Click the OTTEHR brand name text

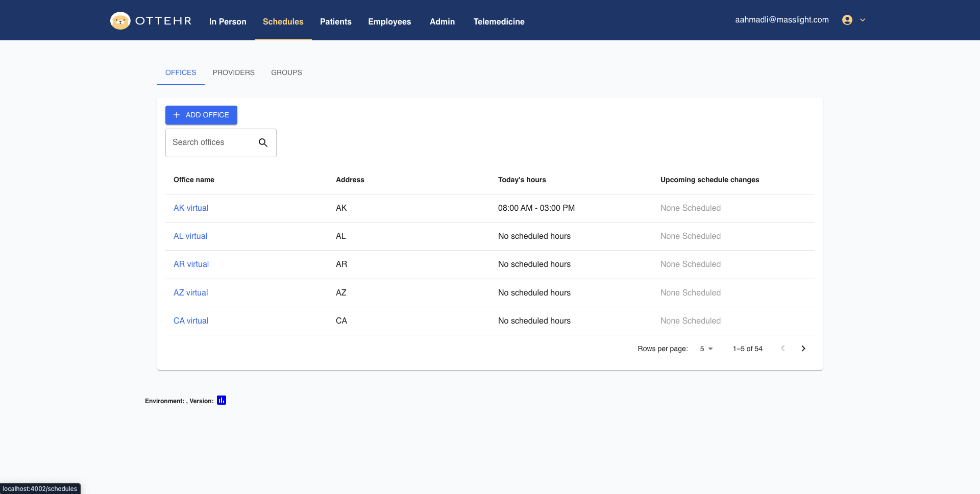pyautogui.click(x=163, y=21)
